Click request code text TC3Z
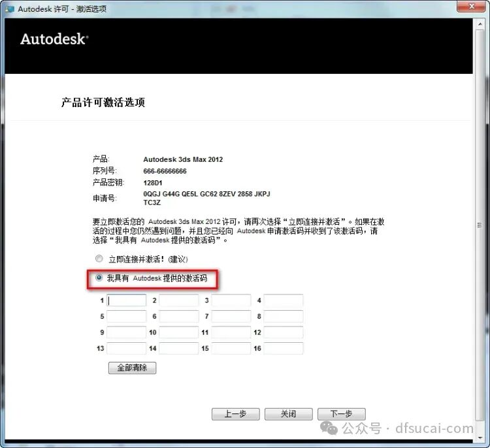490x448 pixels. click(152, 202)
